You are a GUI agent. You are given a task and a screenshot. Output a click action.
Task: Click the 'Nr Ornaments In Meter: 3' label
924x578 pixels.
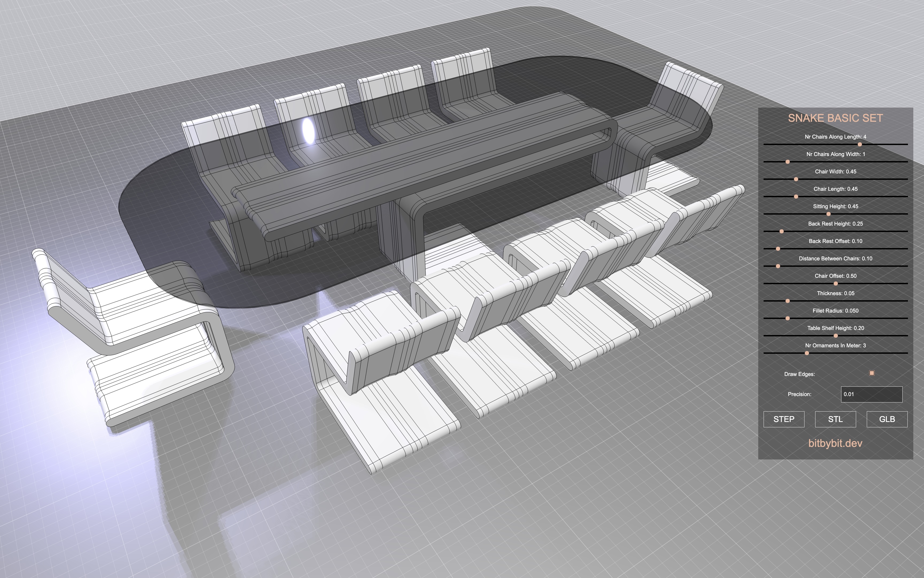(836, 345)
